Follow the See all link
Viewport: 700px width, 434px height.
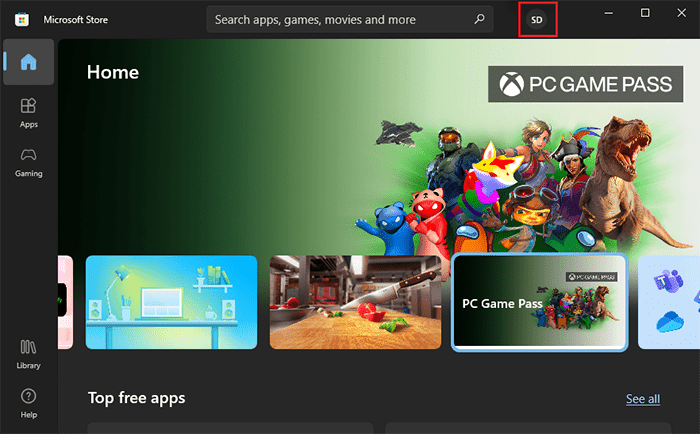click(643, 399)
